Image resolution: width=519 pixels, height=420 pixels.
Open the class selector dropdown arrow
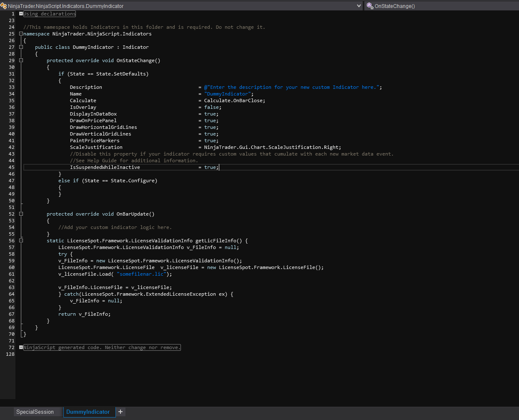[x=359, y=6]
